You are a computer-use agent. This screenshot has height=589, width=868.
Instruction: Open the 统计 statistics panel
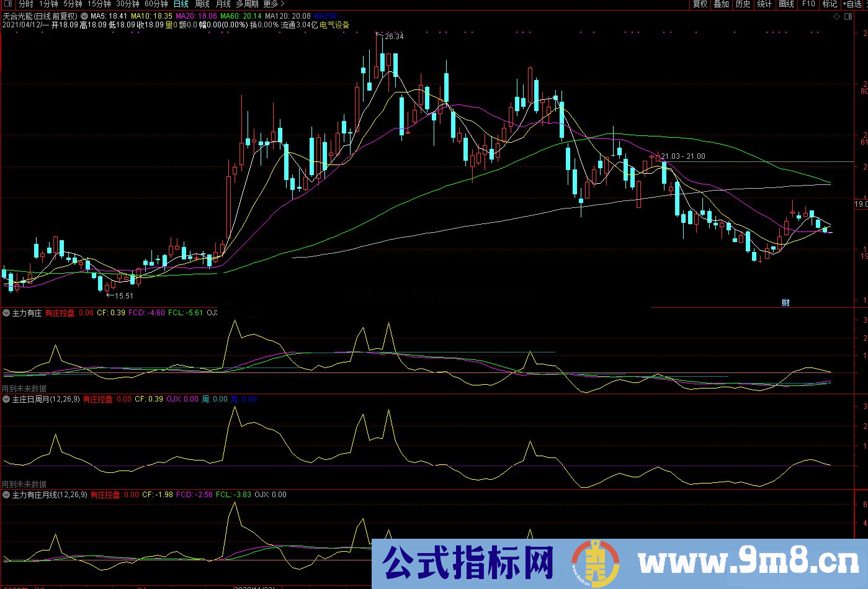(764, 4)
